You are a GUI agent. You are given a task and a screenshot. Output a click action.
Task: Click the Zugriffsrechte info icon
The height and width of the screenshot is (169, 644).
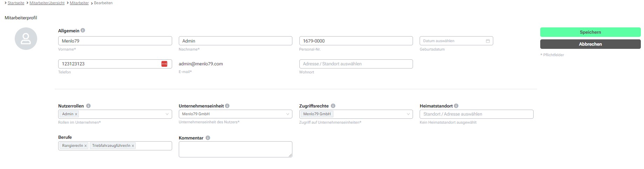(333, 106)
